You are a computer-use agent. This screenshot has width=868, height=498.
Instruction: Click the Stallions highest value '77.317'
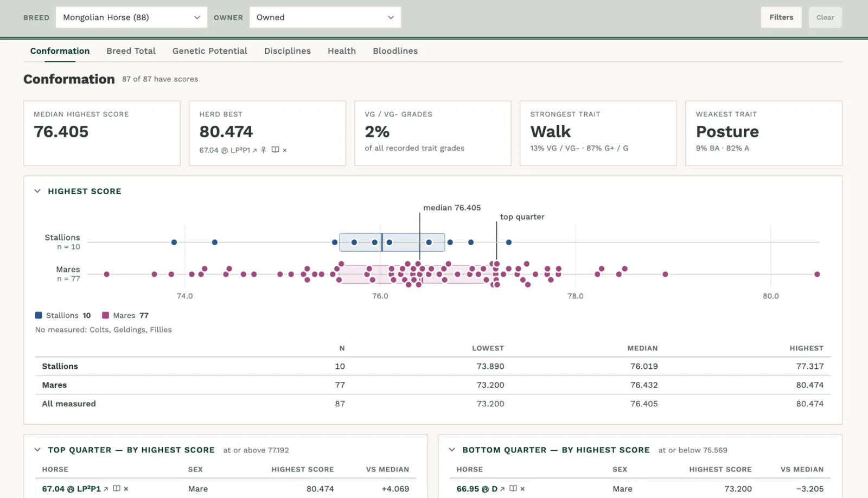pyautogui.click(x=810, y=366)
